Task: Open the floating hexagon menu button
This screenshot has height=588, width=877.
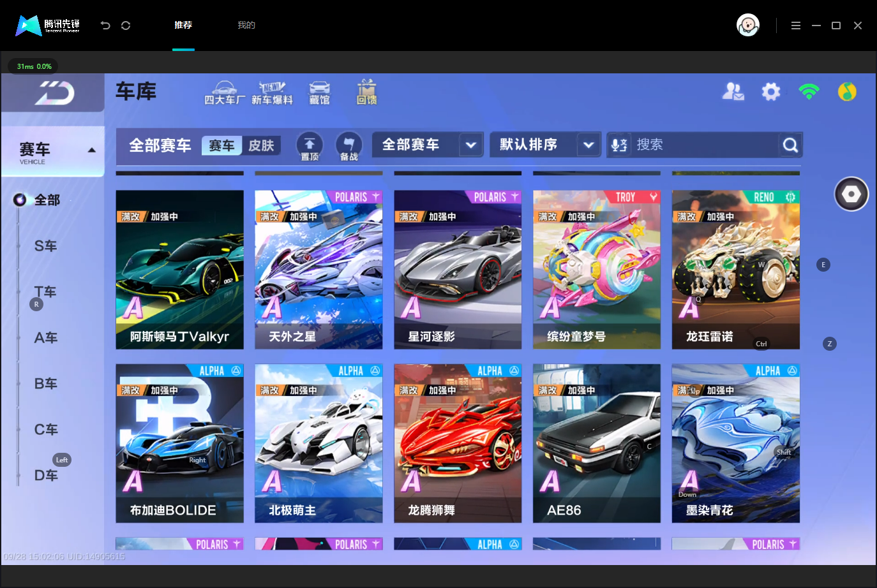Action: (x=851, y=194)
